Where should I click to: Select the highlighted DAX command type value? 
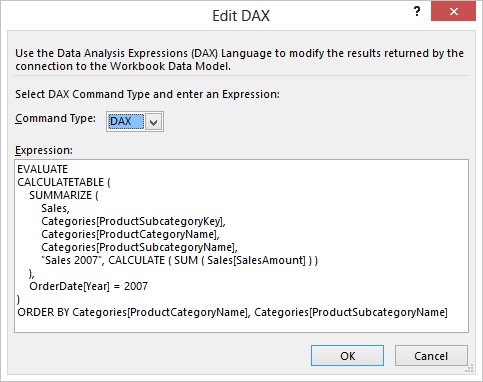tap(126, 122)
